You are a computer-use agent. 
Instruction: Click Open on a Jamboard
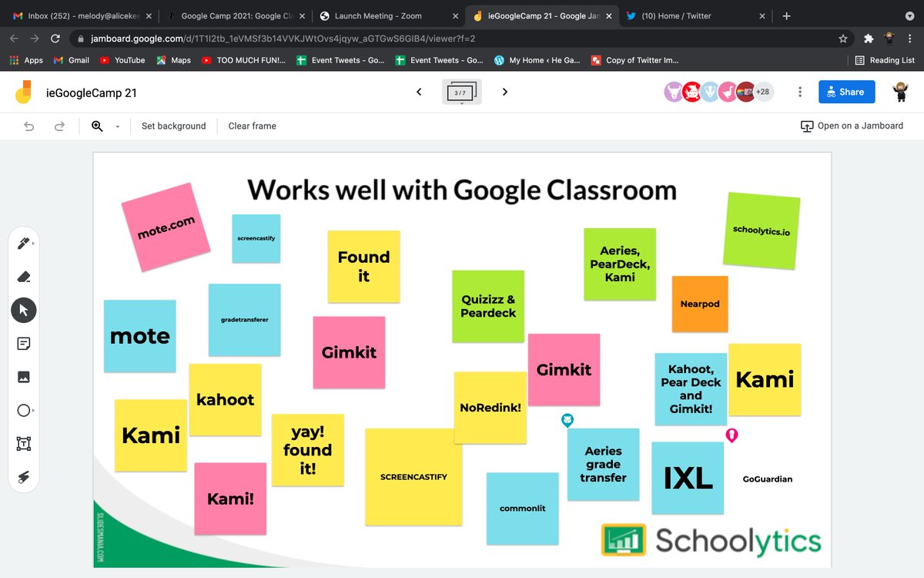(852, 126)
